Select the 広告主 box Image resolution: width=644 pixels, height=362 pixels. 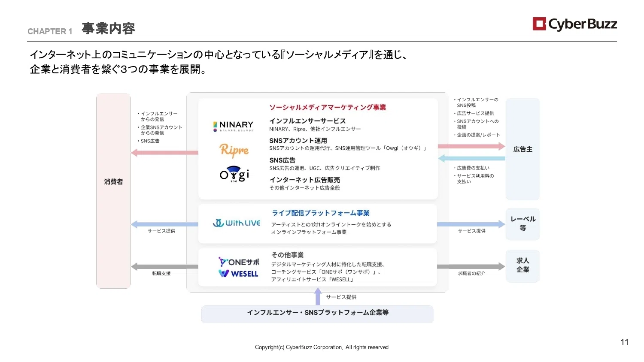point(522,149)
